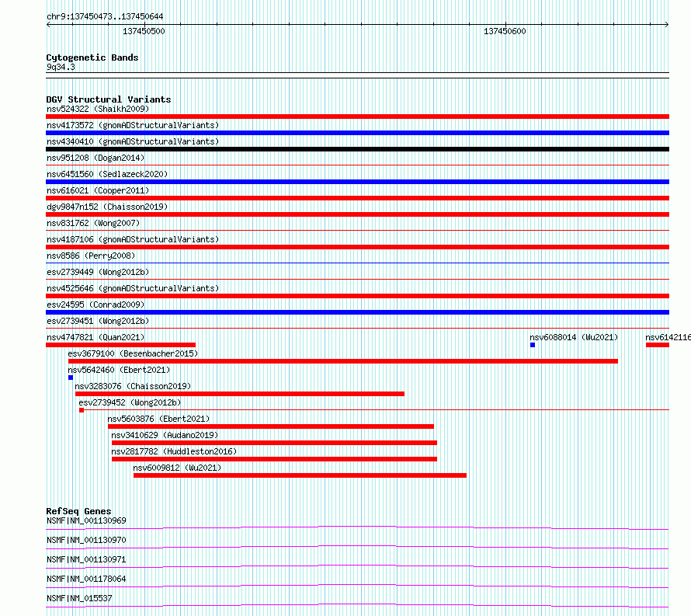
Task: Select nsv3410629 (Audano2019) label
Action: point(165,435)
